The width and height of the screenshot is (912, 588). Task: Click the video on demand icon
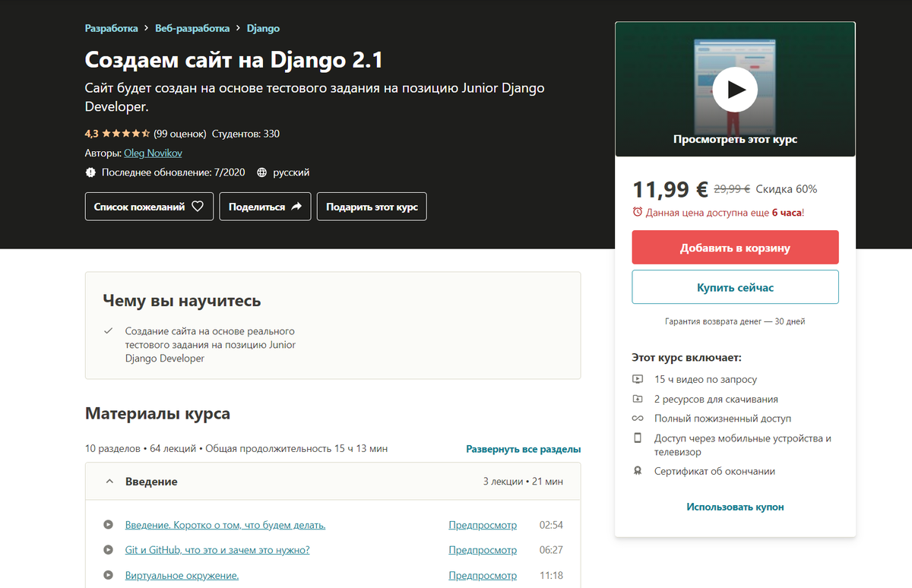[638, 379]
